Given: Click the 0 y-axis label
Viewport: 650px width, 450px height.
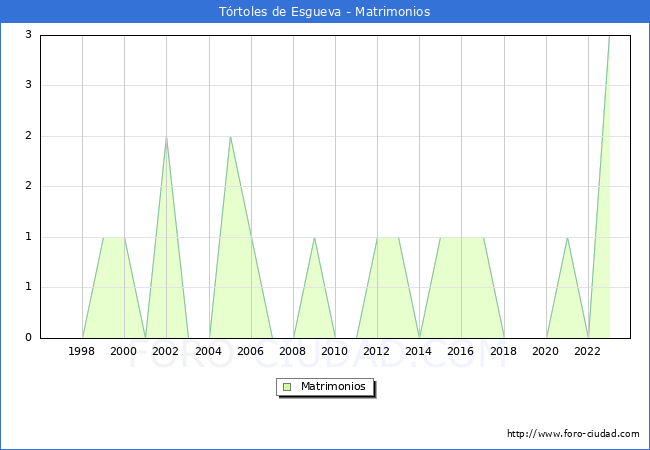Looking at the screenshot, I should coord(29,338).
